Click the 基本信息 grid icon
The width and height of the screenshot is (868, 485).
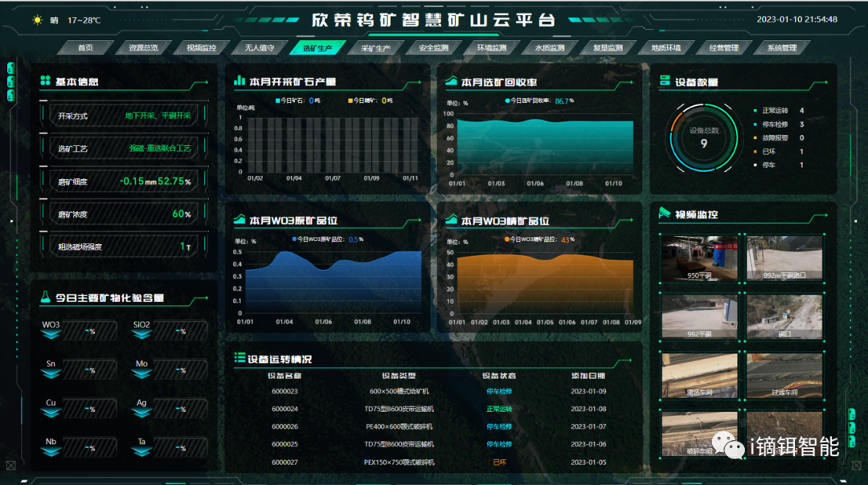click(45, 81)
